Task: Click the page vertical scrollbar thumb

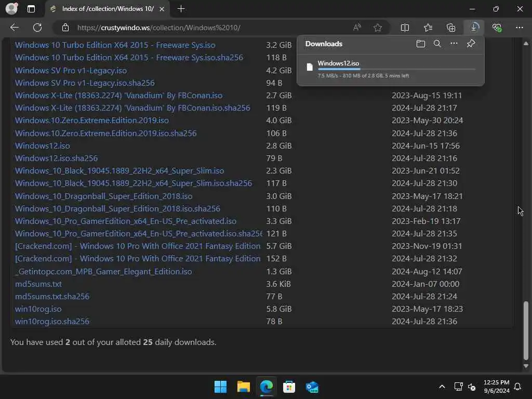Action: [526, 330]
